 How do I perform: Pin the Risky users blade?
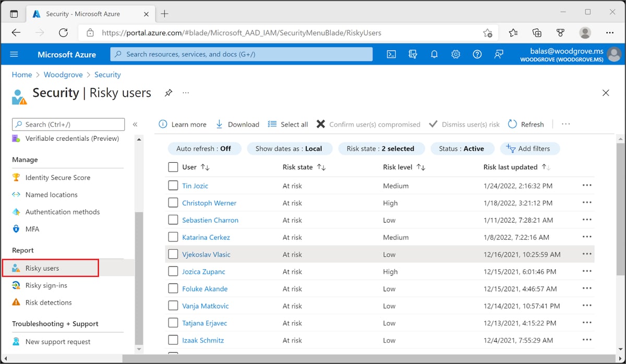(x=168, y=92)
